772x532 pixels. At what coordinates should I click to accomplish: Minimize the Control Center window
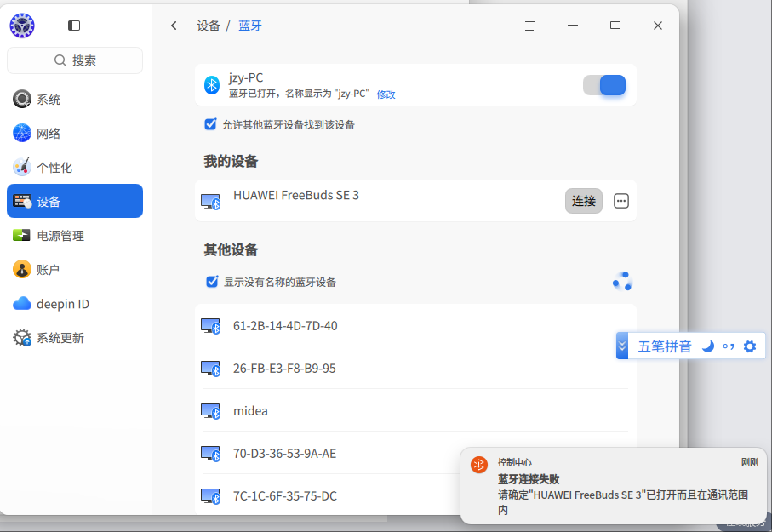click(573, 26)
